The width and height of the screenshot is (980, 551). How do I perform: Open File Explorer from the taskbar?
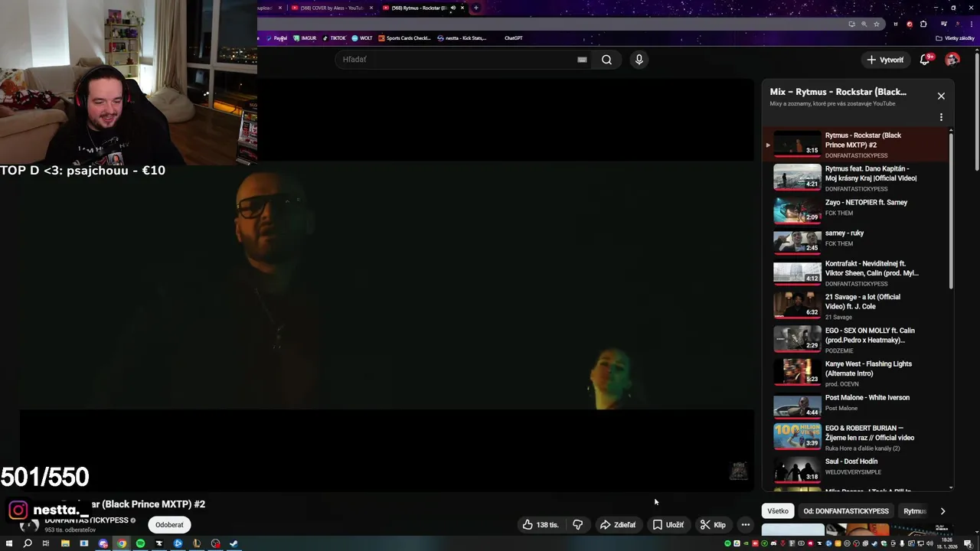pyautogui.click(x=65, y=543)
